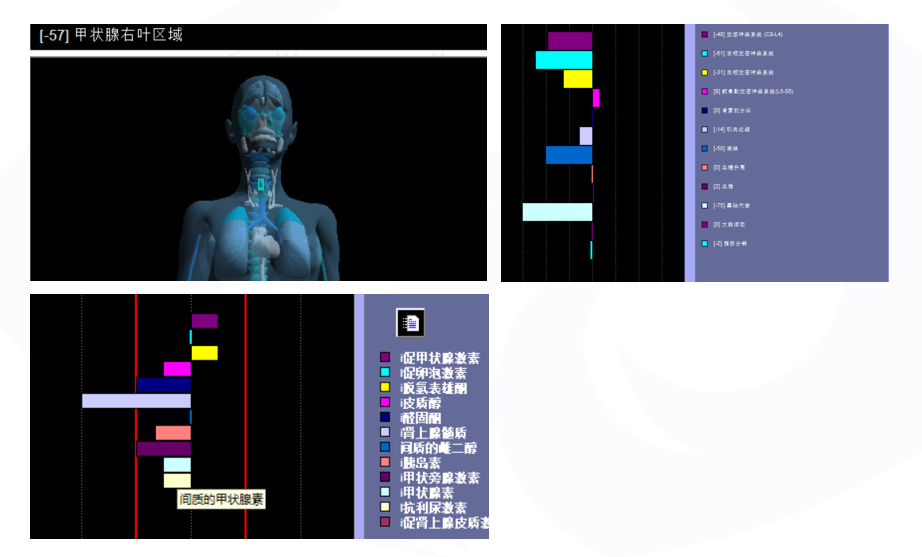Click the cyan swatch beside 促卵泡激素
922x557 pixels.
tap(385, 372)
